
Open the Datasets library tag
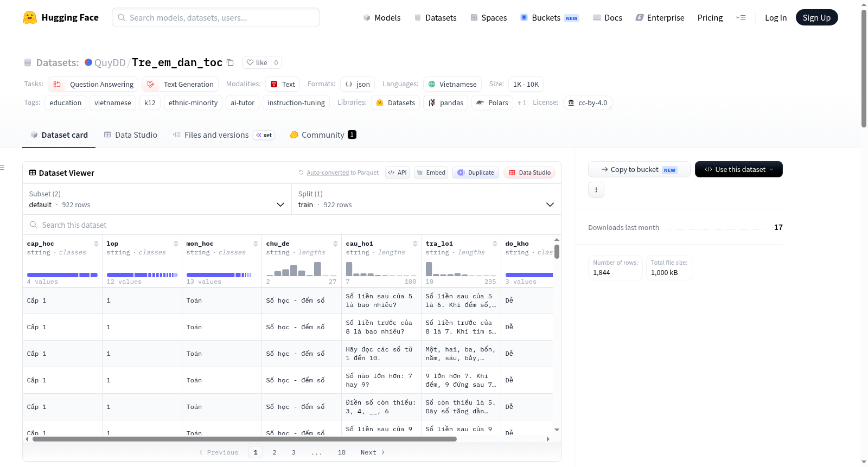[x=395, y=103]
